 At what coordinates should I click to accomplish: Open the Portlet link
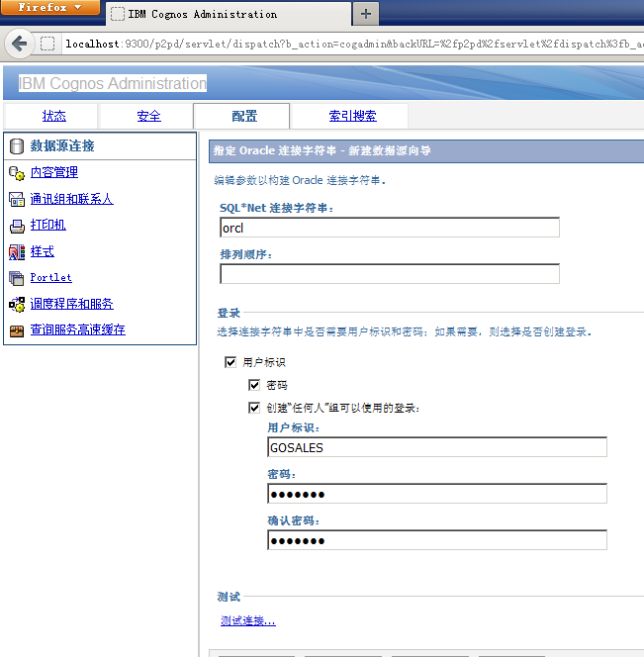click(x=50, y=277)
